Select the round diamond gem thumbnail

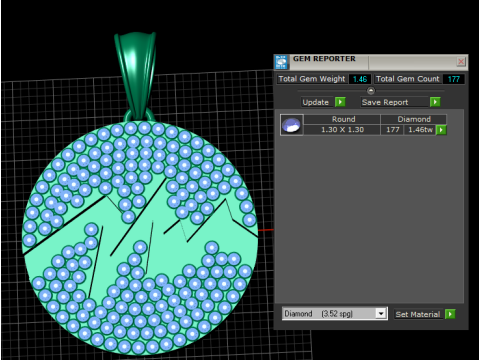coord(292,125)
